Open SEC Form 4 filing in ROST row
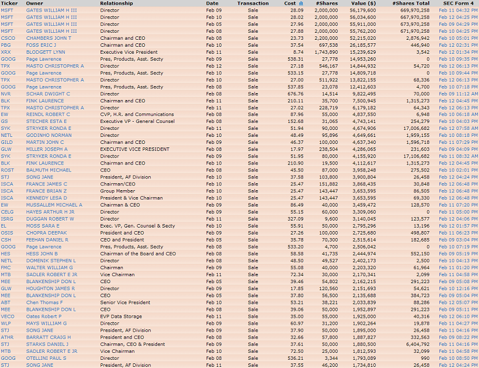The width and height of the screenshot is (479, 368). pyautogui.click(x=458, y=170)
